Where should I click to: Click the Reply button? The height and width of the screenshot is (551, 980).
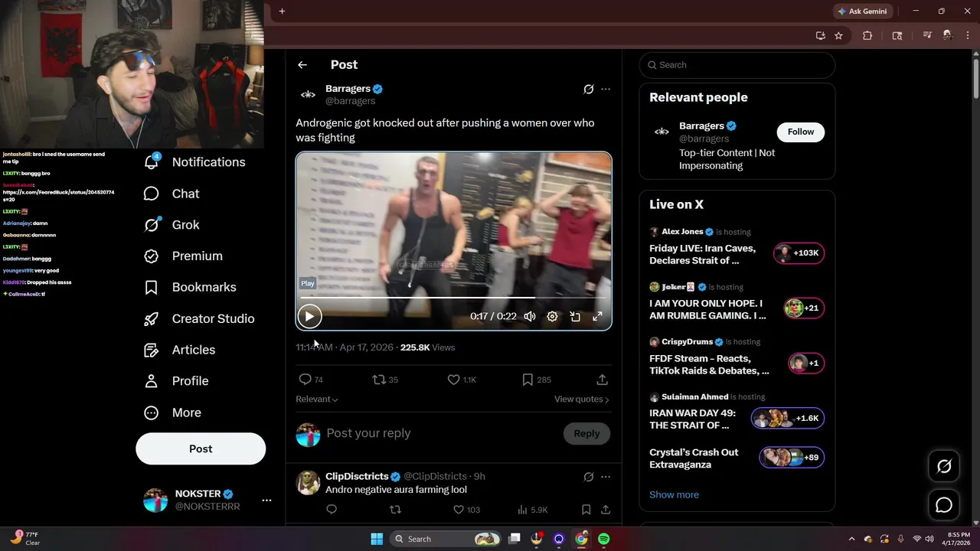(x=586, y=433)
